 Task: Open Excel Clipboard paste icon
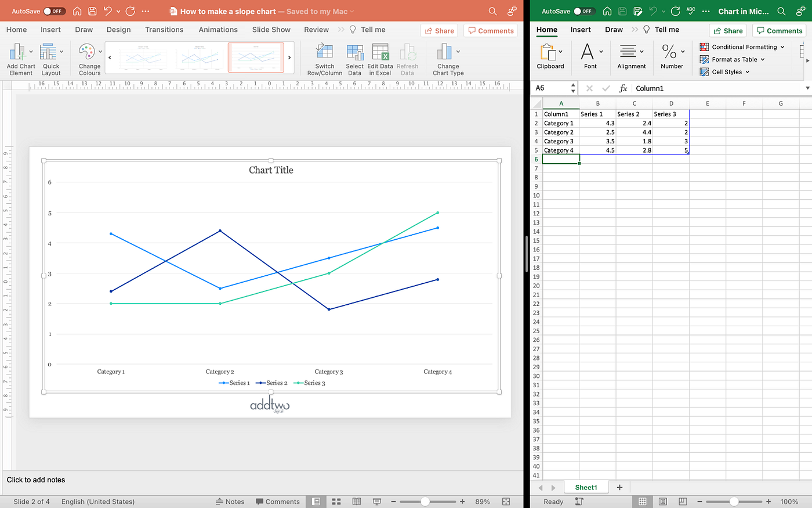coord(548,52)
